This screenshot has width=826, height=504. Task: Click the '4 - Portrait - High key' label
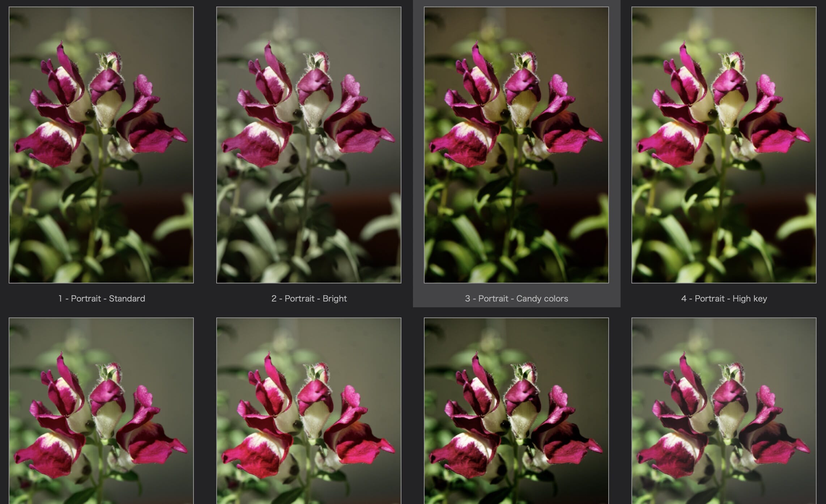724,299
